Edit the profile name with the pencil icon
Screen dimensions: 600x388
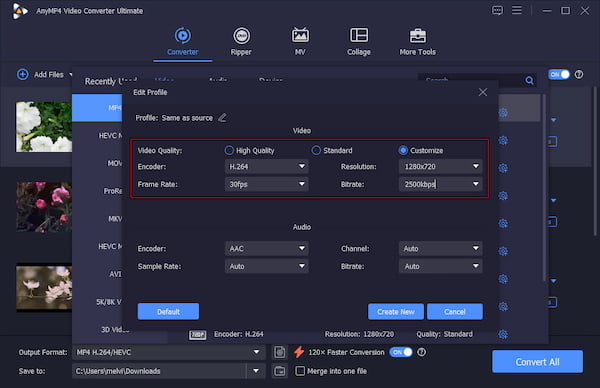[x=222, y=117]
